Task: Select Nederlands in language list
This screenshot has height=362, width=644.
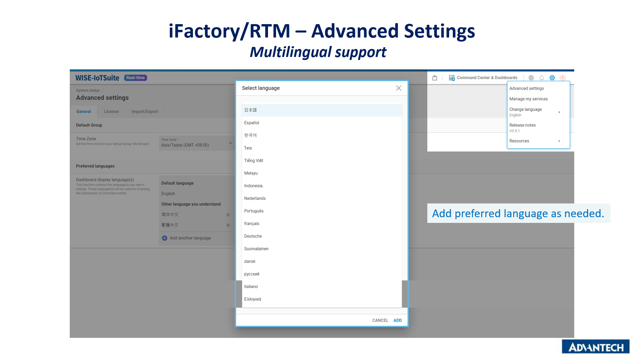Action: [322, 198]
